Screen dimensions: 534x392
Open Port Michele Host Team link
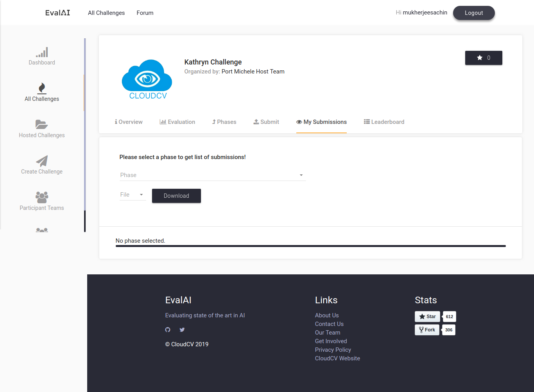tap(253, 72)
